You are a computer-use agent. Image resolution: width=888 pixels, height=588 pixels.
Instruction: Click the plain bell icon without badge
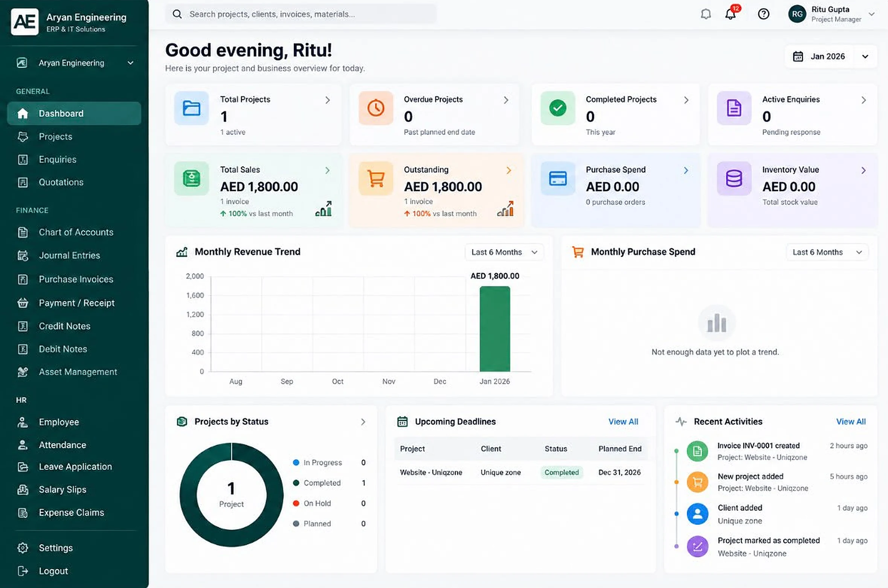coord(706,14)
